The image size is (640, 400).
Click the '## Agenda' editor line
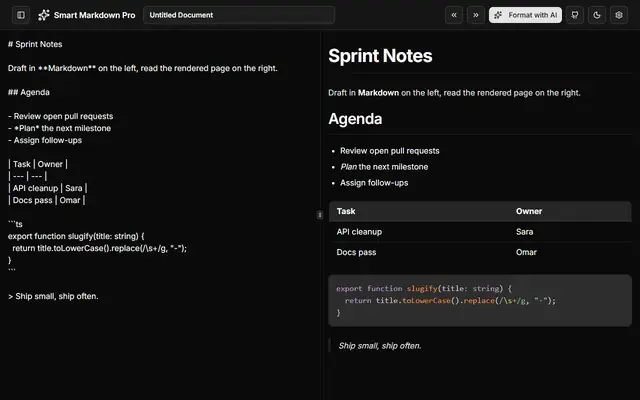tap(29, 92)
